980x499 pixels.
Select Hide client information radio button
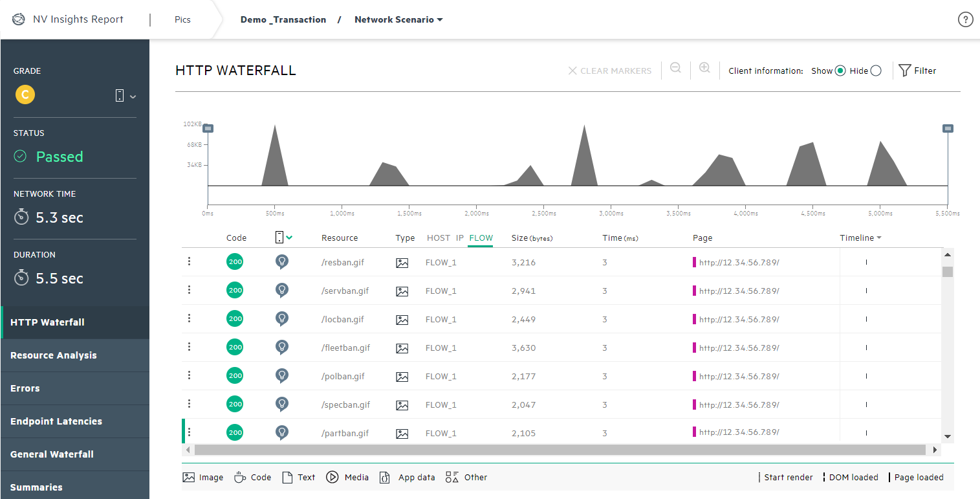tap(876, 71)
